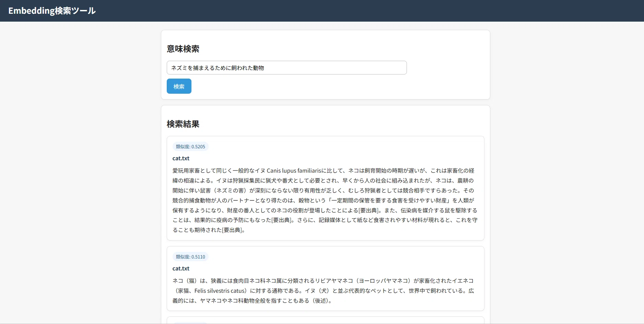Screen dimensions: 644x324
Task: Click the cat.txt filename in the 0.5110 result
Action: point(181,268)
